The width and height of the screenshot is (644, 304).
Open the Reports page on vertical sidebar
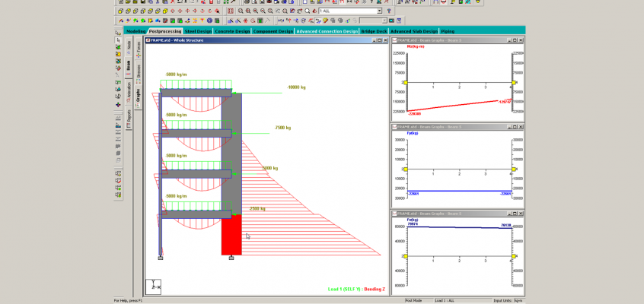[x=129, y=119]
